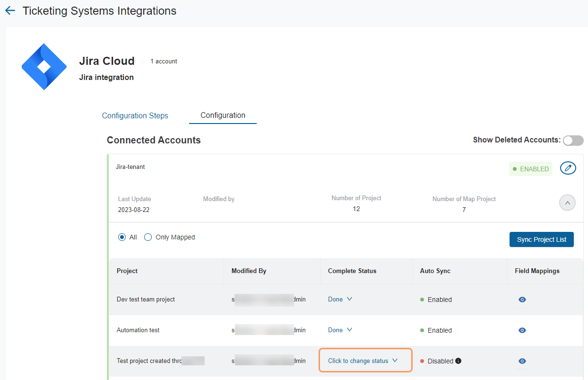Open the edit pencil for Jira-tenant account
588x380 pixels.
(x=568, y=168)
